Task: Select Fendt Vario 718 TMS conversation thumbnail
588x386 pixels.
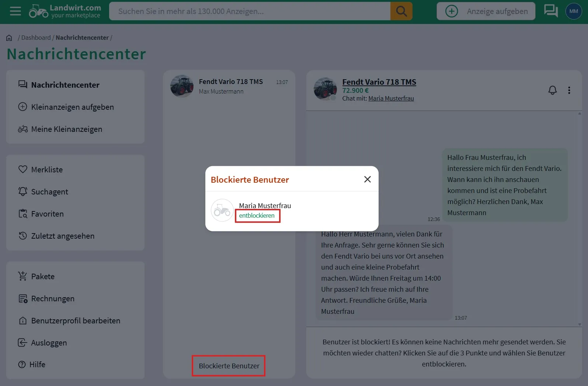Action: point(182,86)
